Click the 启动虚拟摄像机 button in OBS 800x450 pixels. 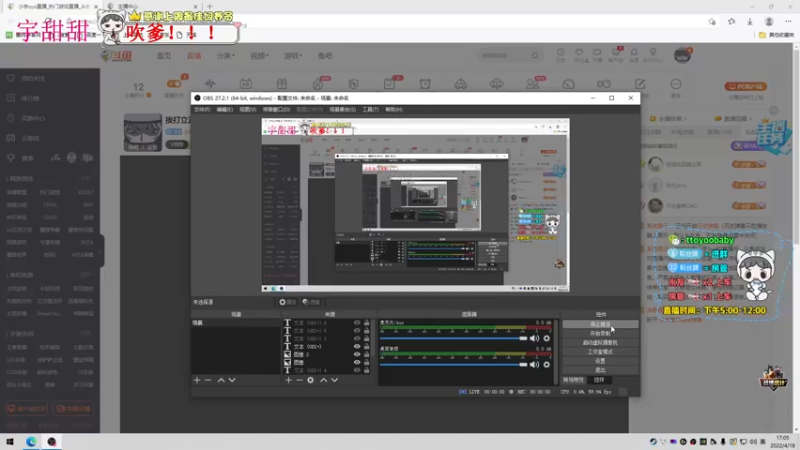[600, 342]
